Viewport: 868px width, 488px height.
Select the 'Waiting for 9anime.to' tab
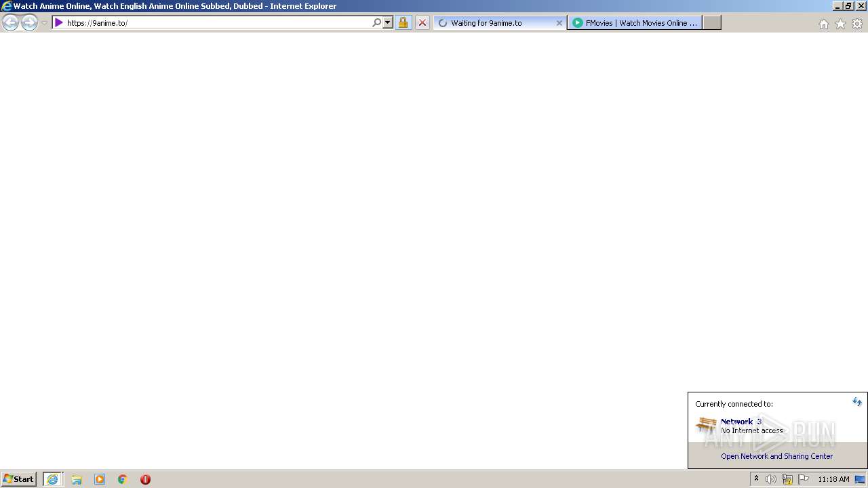tap(499, 23)
